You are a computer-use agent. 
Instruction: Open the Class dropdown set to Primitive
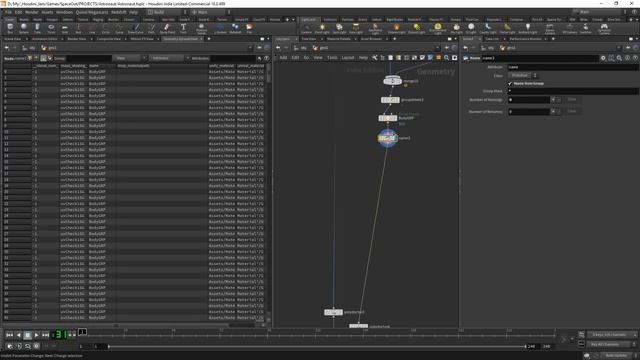522,76
